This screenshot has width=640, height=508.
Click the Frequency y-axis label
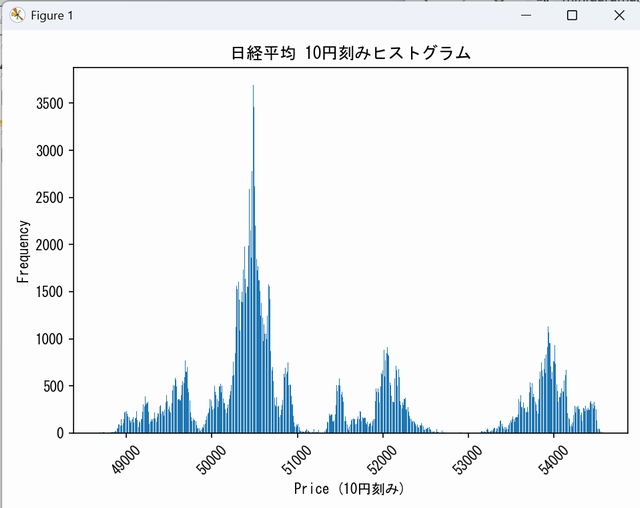(x=22, y=250)
